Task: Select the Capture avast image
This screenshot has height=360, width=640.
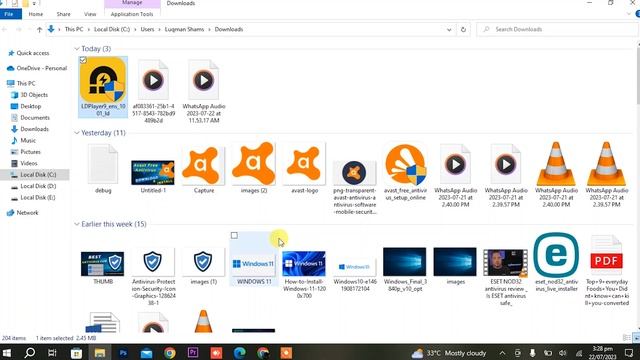Action: coord(204,165)
